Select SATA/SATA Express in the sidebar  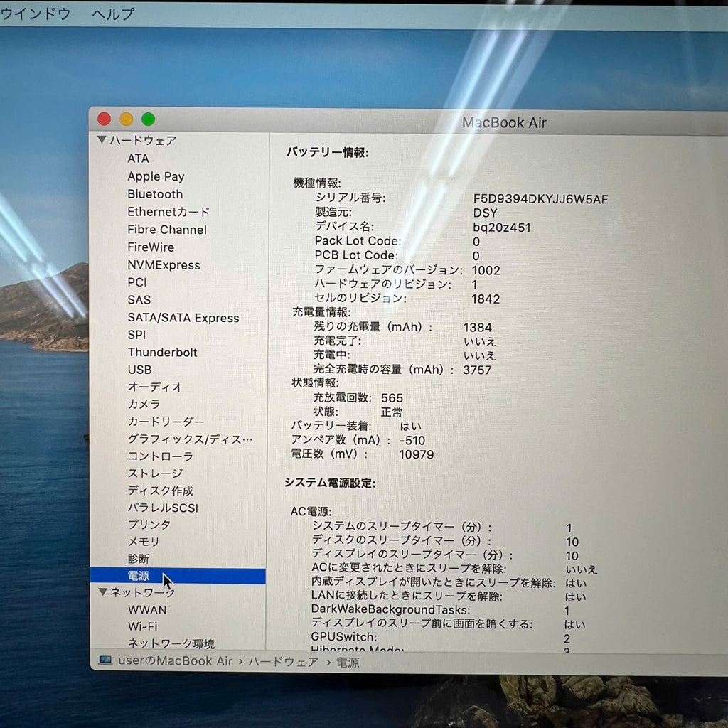click(183, 318)
